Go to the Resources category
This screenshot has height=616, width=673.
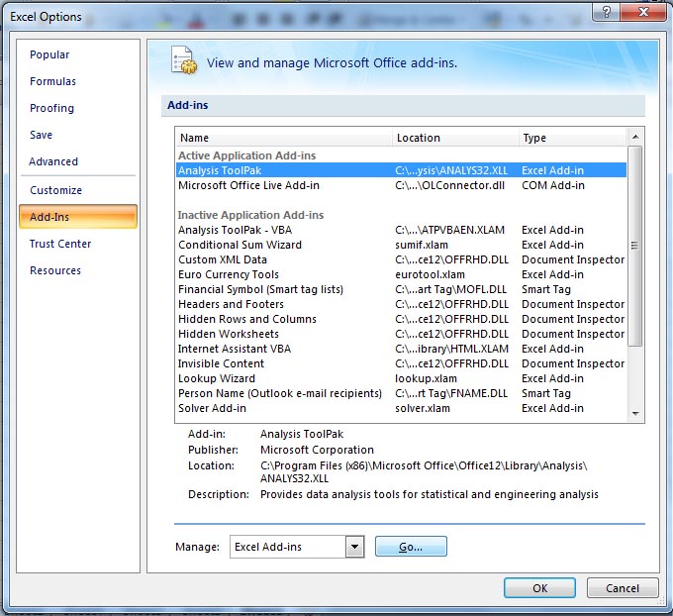click(55, 270)
